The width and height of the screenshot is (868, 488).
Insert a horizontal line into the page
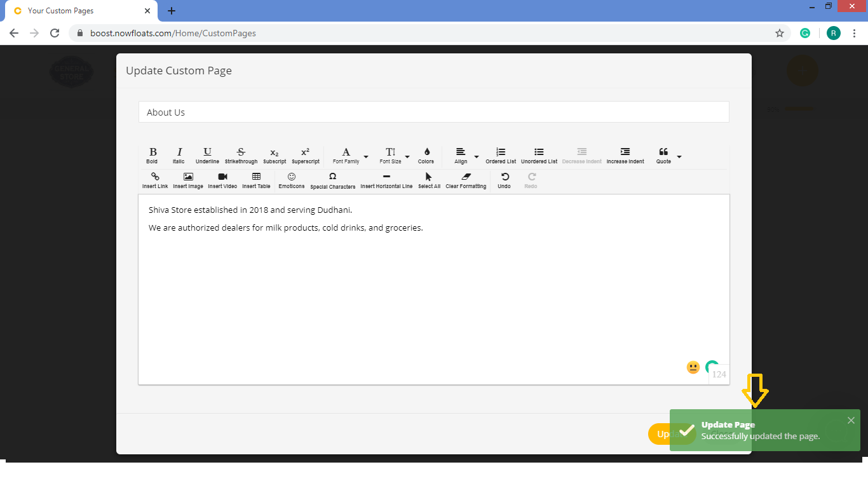pos(386,180)
